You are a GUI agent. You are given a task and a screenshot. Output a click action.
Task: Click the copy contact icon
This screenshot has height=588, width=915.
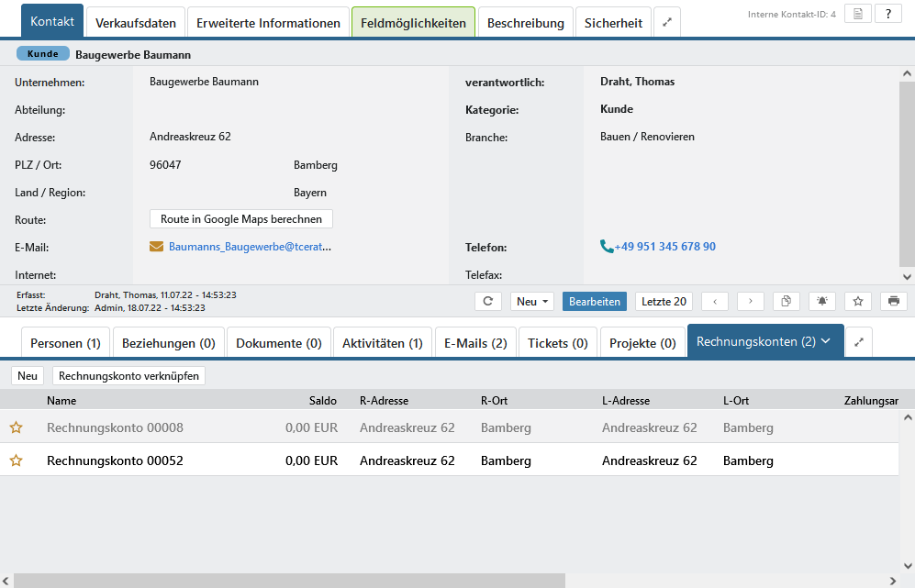786,302
